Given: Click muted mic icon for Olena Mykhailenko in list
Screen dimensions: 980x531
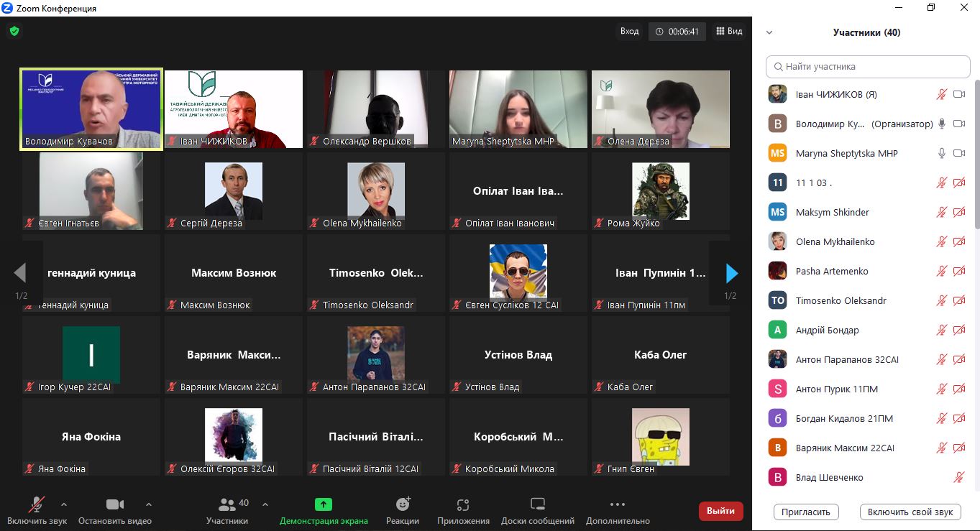Looking at the screenshot, I should tap(941, 241).
